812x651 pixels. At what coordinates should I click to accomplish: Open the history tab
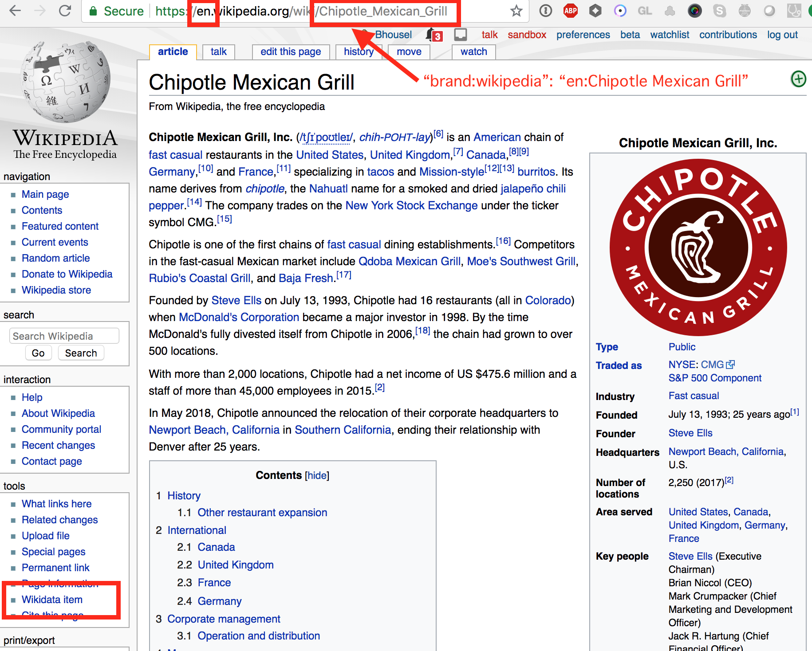[x=359, y=52]
